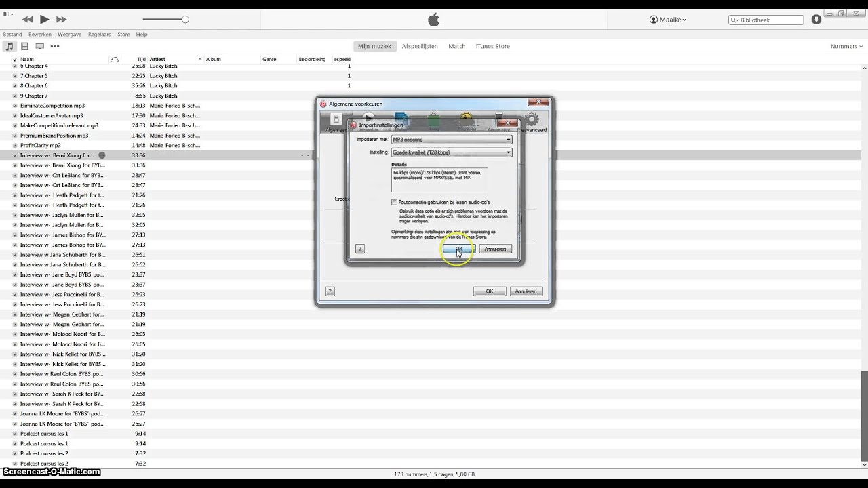868x488 pixels.
Task: Open the Store menu
Action: (x=123, y=35)
